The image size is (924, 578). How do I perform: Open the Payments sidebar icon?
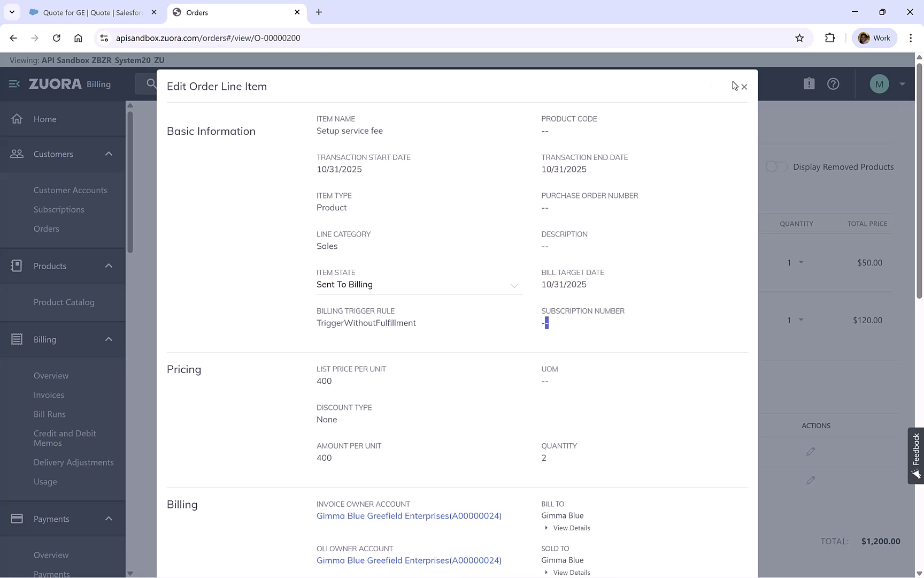(x=17, y=519)
